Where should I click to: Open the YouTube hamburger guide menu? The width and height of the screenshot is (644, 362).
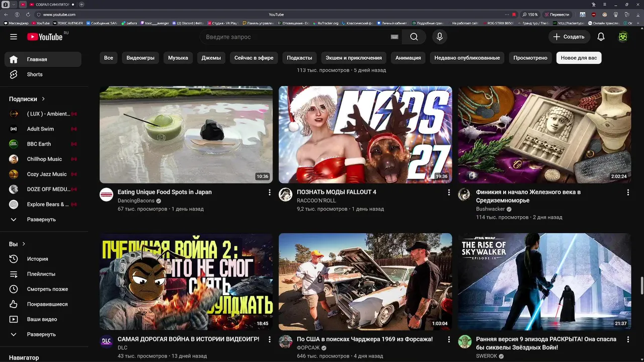pyautogui.click(x=14, y=37)
